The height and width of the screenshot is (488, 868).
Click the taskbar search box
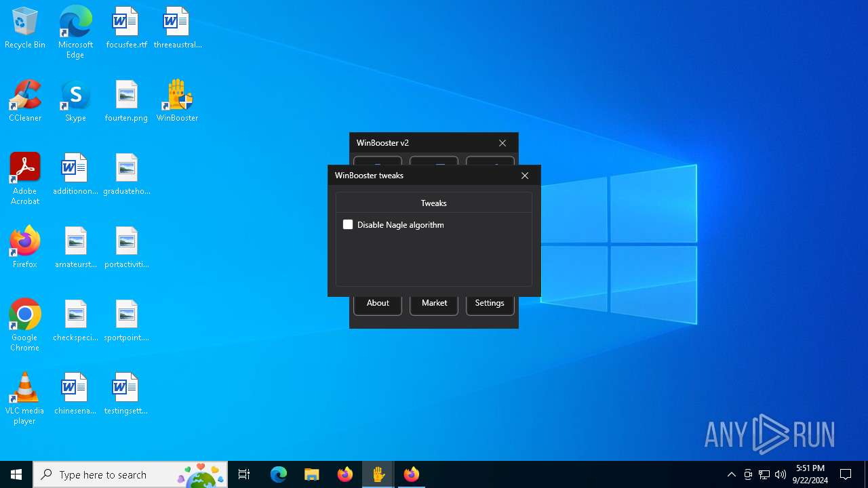[130, 474]
